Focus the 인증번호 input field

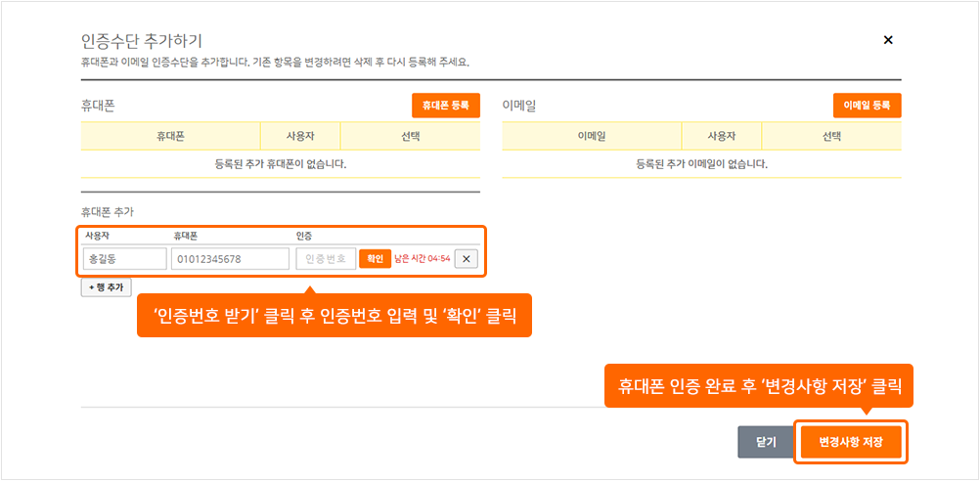point(326,259)
